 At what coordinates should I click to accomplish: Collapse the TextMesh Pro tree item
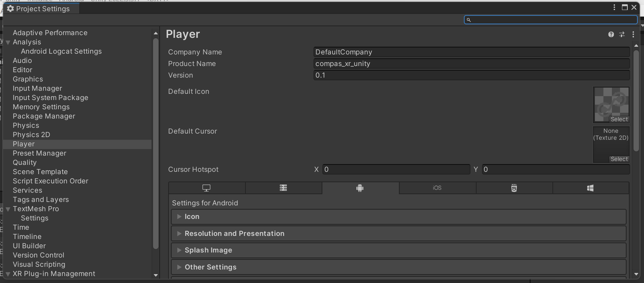click(8, 209)
